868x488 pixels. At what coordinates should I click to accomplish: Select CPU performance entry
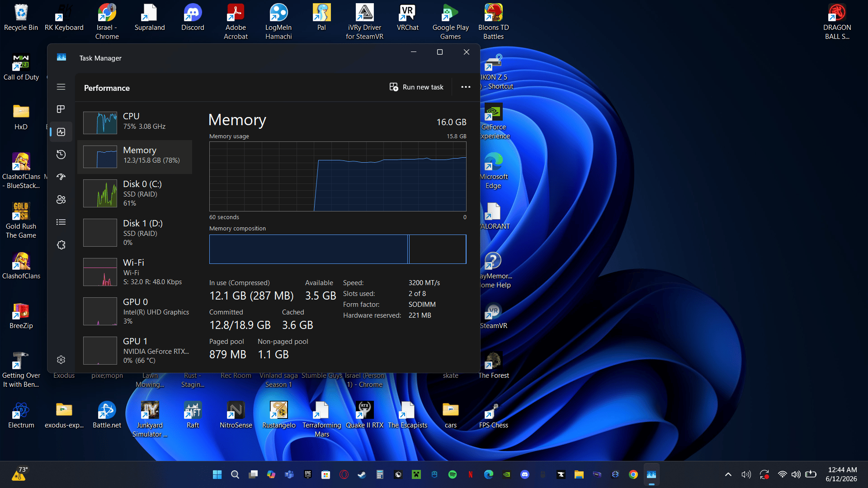(x=135, y=122)
